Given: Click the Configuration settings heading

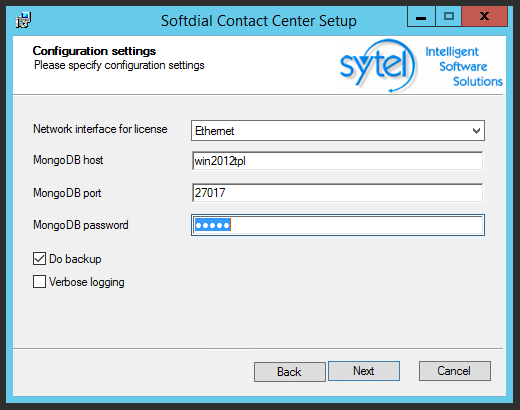Looking at the screenshot, I should tap(94, 51).
